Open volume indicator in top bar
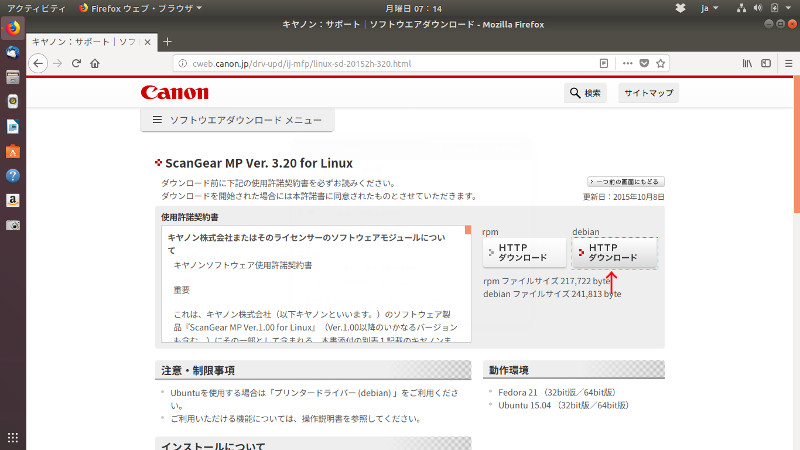 (758, 8)
